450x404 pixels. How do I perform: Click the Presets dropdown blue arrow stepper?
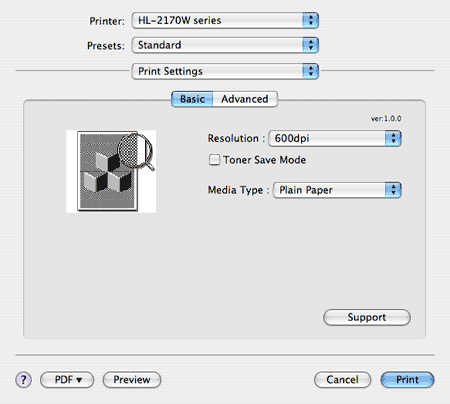click(x=311, y=45)
